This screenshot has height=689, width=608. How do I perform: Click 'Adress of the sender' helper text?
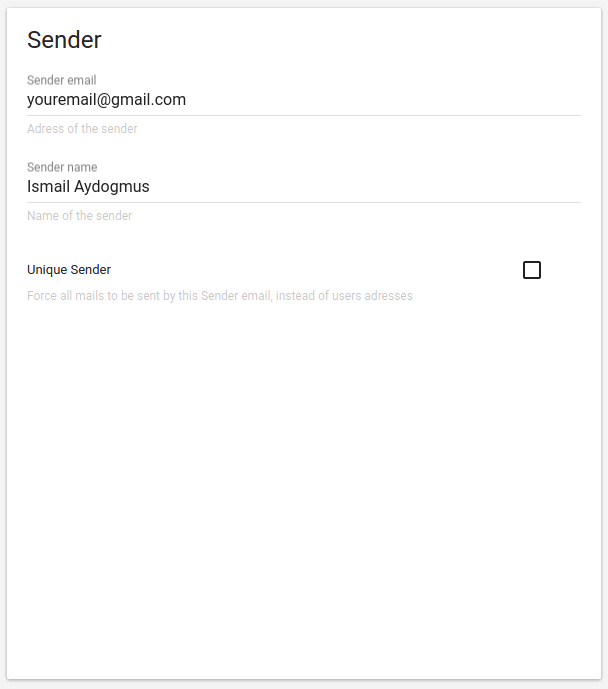(82, 128)
